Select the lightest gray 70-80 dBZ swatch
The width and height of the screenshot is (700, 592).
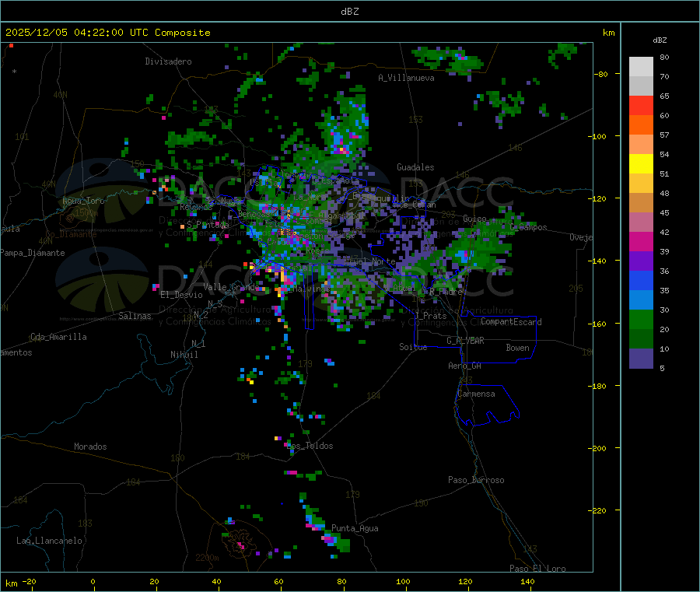(x=641, y=67)
